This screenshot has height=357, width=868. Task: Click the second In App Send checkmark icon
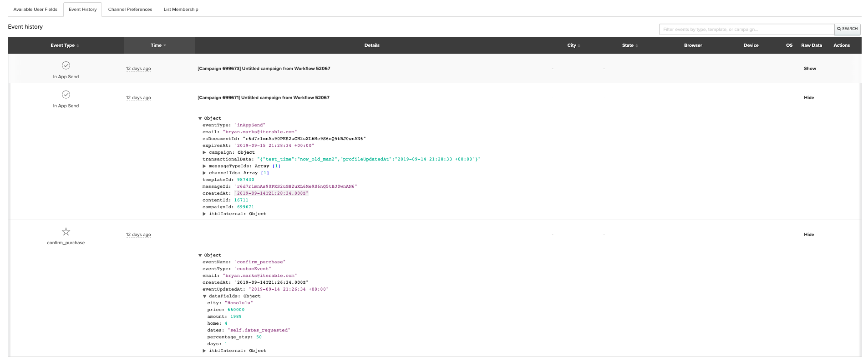66,95
